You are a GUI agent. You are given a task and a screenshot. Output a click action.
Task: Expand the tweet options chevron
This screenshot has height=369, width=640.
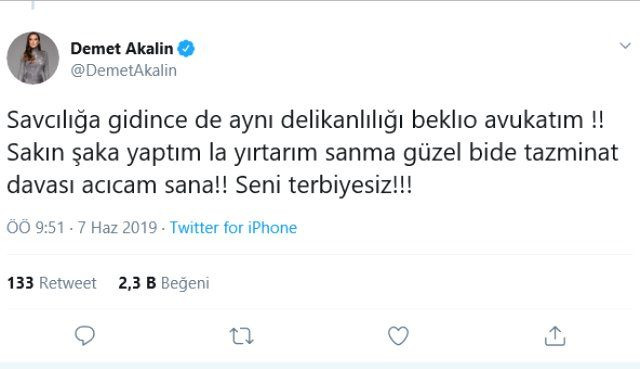(625, 46)
